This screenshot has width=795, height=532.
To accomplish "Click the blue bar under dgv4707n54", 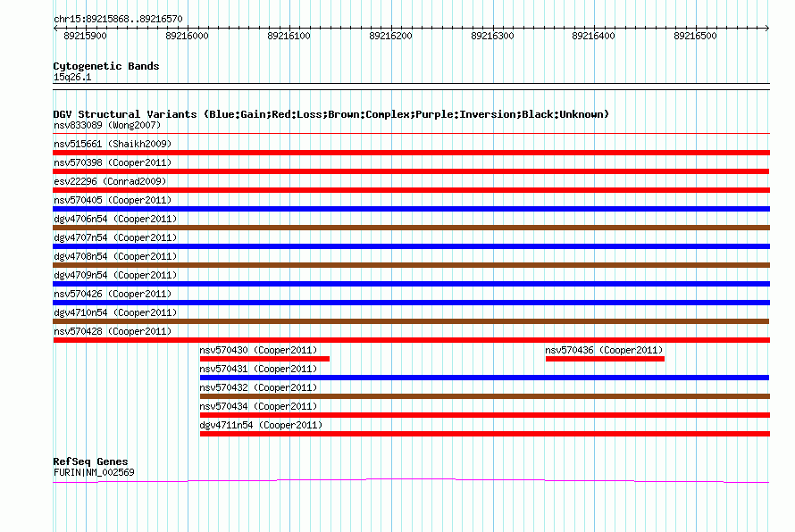I will tap(411, 246).
